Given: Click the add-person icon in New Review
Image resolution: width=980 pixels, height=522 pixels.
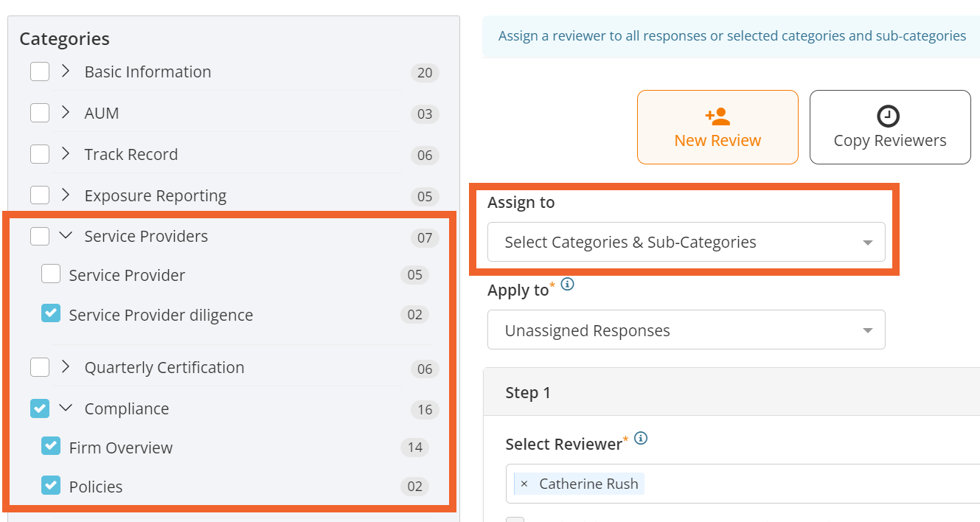Looking at the screenshot, I should pos(717,116).
